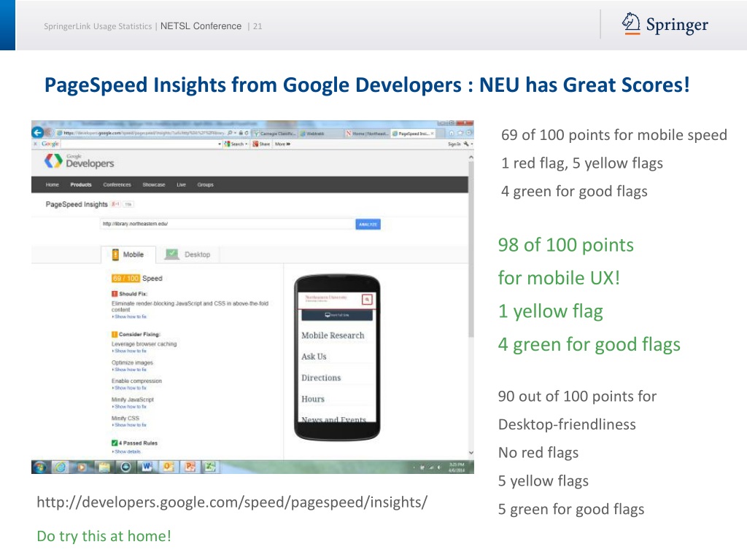Open Excel from the taskbar
Viewport: 747px width, 560px height.
(210, 467)
